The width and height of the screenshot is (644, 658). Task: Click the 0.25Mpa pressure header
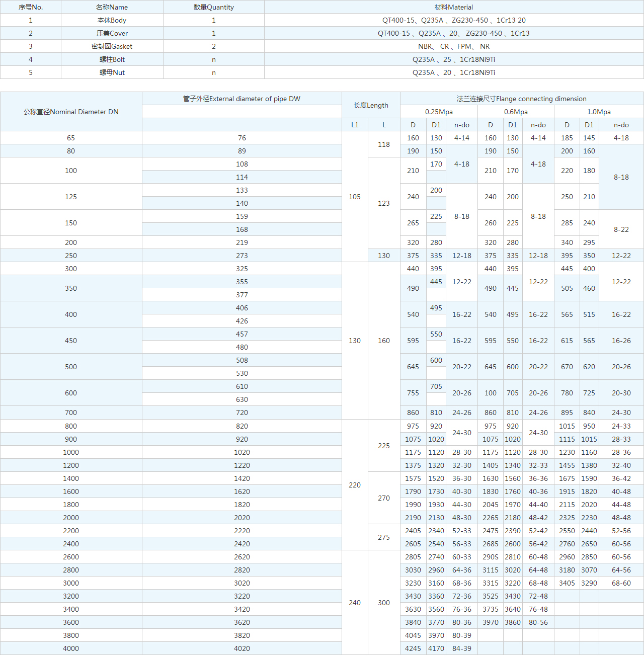pos(439,112)
